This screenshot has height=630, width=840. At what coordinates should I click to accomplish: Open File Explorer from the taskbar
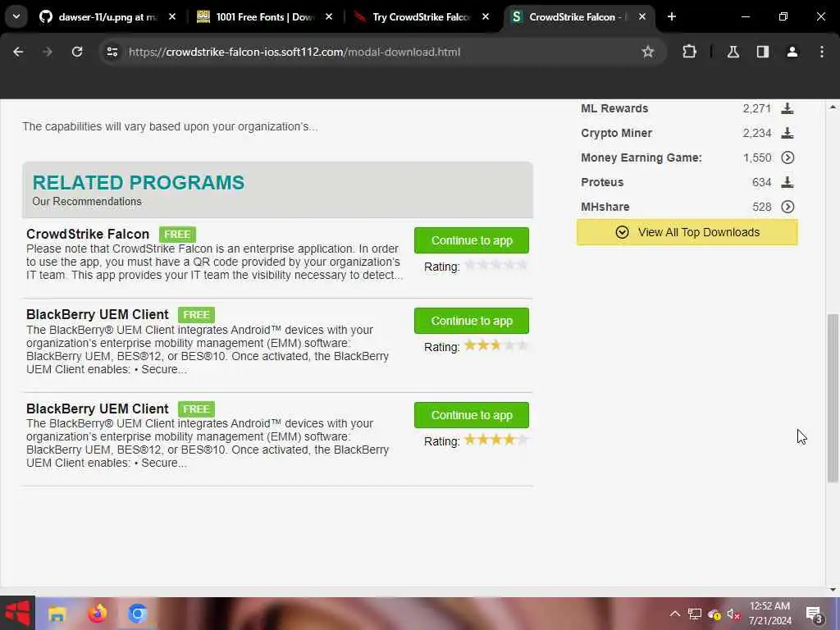[x=57, y=614]
